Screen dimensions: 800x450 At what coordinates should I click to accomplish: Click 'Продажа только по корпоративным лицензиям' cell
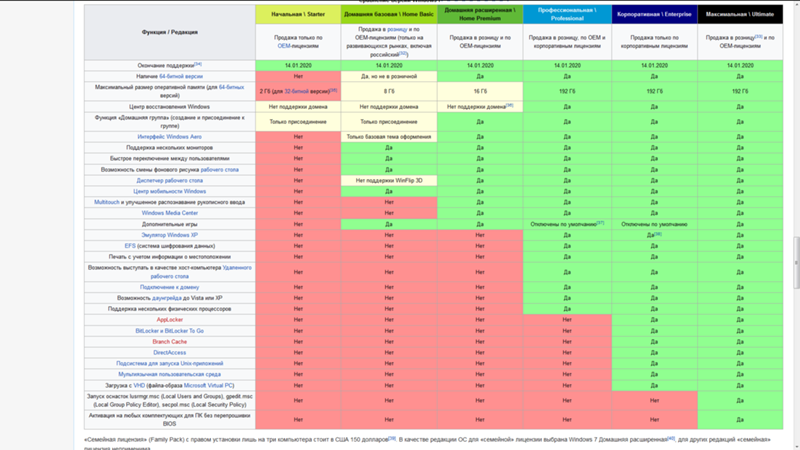point(654,42)
